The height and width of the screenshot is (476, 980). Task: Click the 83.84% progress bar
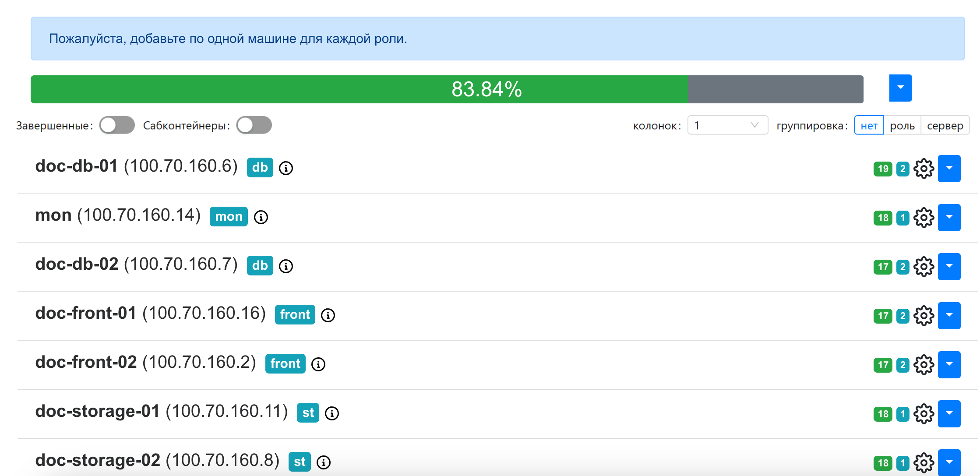[x=447, y=89]
